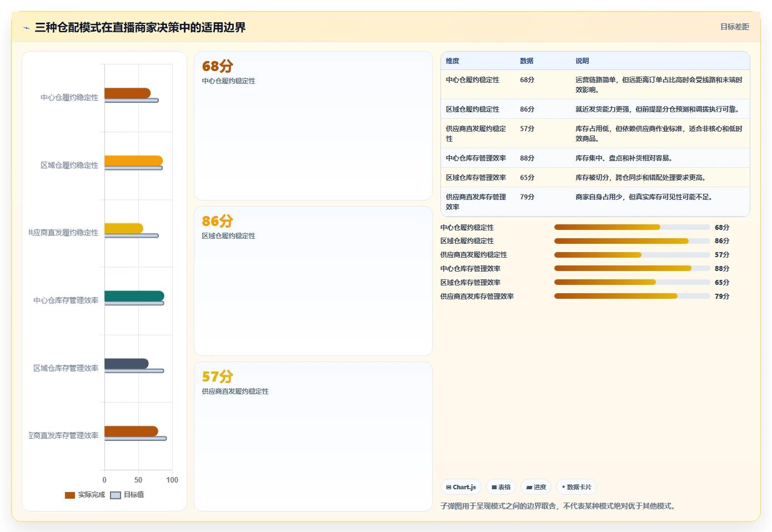Click the 进度 chip
Image resolution: width=772 pixels, height=532 pixels.
click(x=537, y=487)
